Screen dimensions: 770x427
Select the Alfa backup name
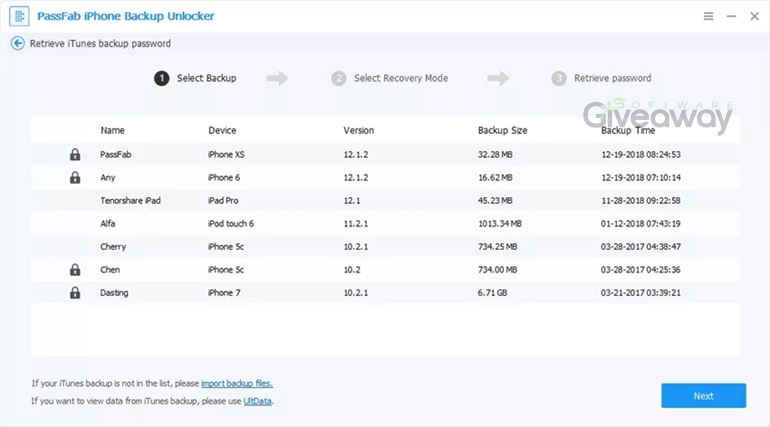pyautogui.click(x=108, y=223)
